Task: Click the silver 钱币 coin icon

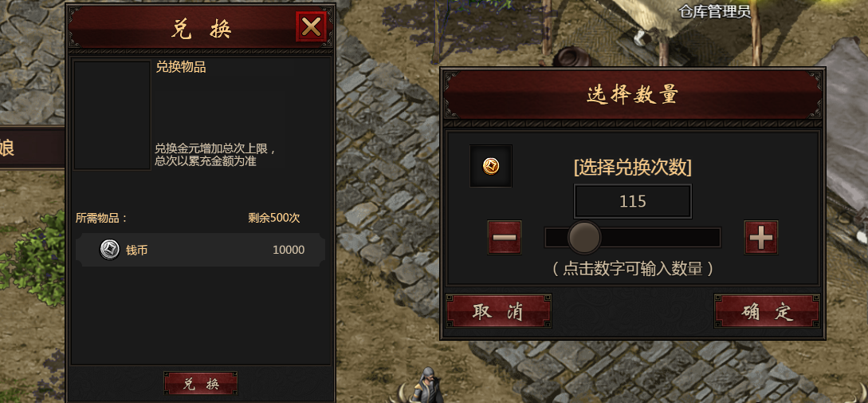Action: tap(110, 250)
